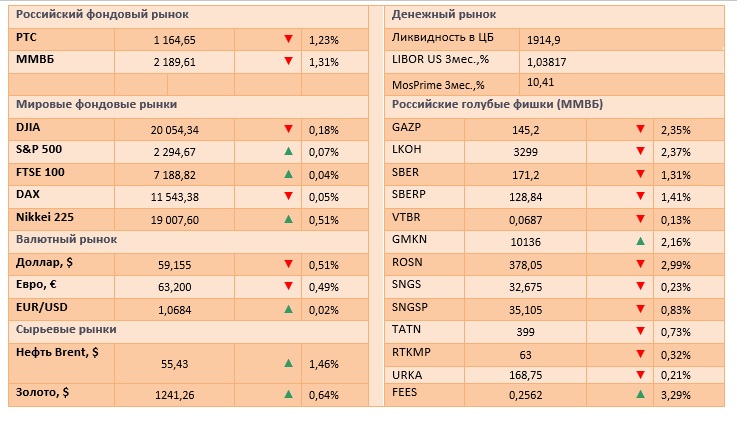Select the MosPrime 3мес value 10,41
The height and width of the screenshot is (429, 737).
(540, 82)
